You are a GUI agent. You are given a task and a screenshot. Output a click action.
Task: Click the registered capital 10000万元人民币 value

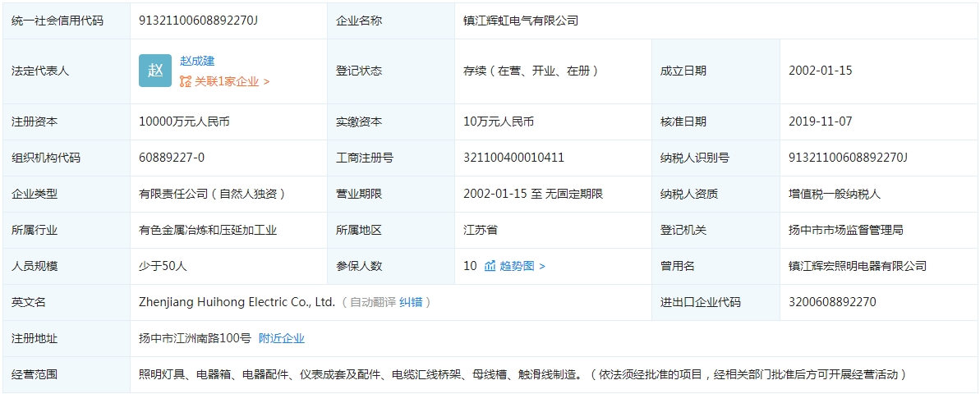184,121
